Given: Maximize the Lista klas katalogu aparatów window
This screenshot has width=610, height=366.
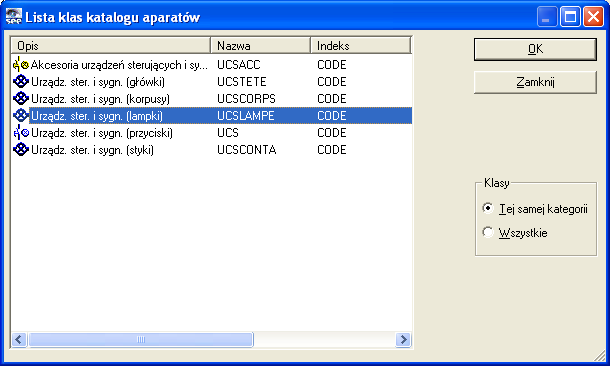Looking at the screenshot, I should coord(570,17).
